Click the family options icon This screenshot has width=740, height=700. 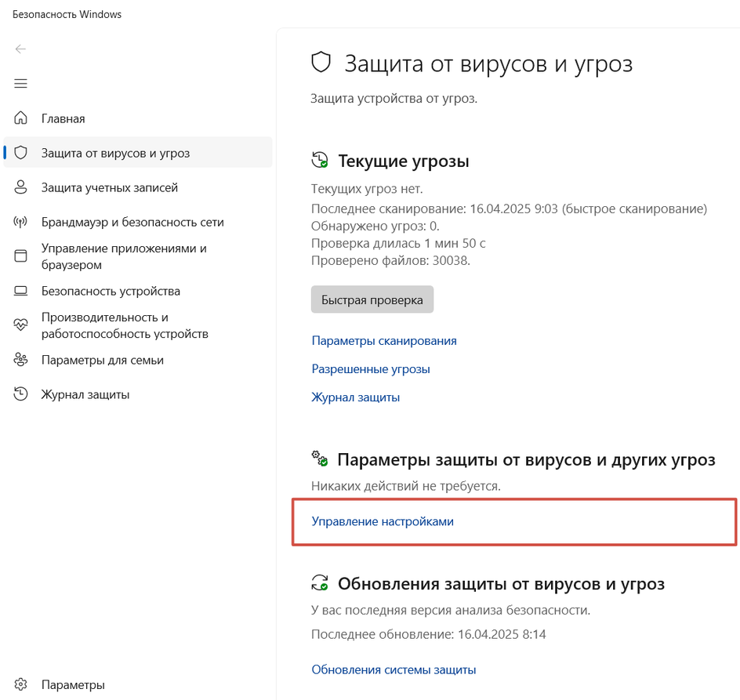[20, 360]
